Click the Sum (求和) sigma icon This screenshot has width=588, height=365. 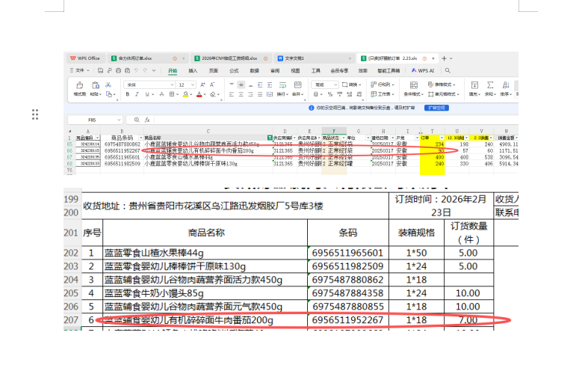point(490,85)
